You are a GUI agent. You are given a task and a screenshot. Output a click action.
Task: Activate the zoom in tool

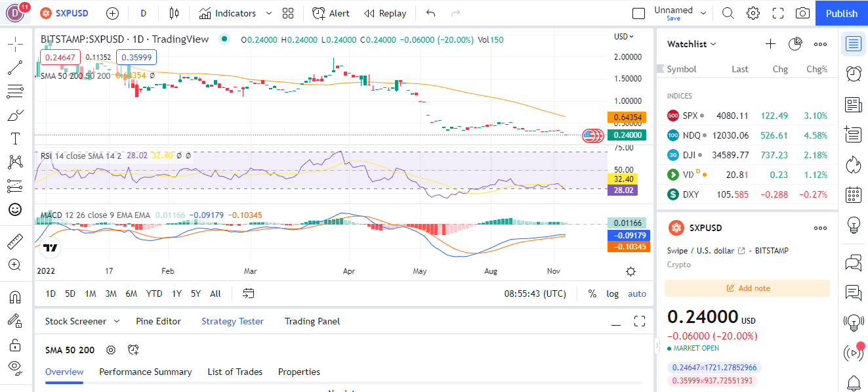(x=15, y=265)
